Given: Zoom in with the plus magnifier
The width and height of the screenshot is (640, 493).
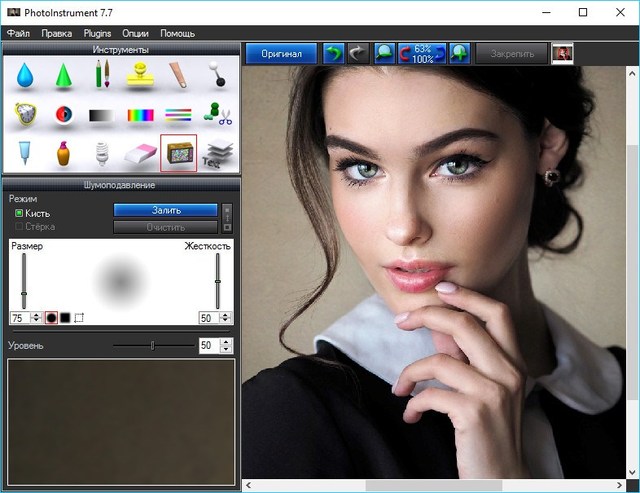Looking at the screenshot, I should pyautogui.click(x=460, y=53).
